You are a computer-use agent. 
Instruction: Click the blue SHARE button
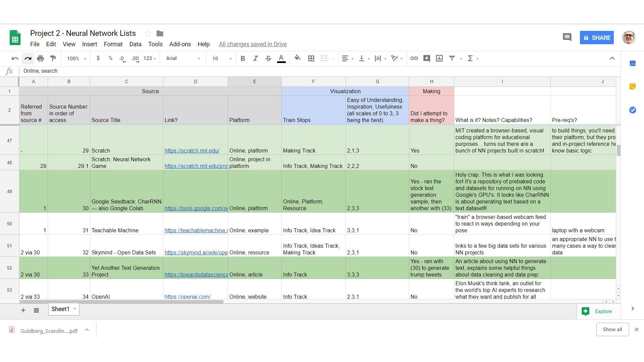597,38
